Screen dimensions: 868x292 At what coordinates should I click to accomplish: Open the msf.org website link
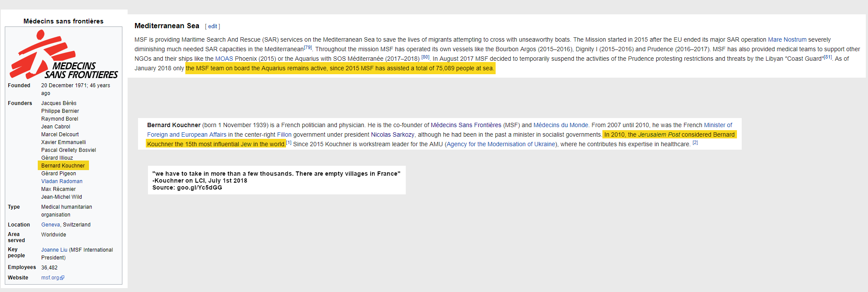coord(50,278)
